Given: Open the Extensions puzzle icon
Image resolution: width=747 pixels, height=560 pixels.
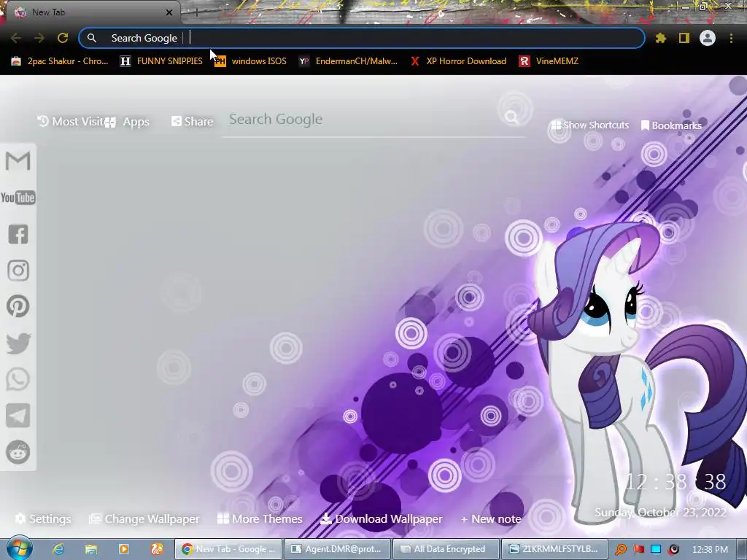Looking at the screenshot, I should pos(661,38).
